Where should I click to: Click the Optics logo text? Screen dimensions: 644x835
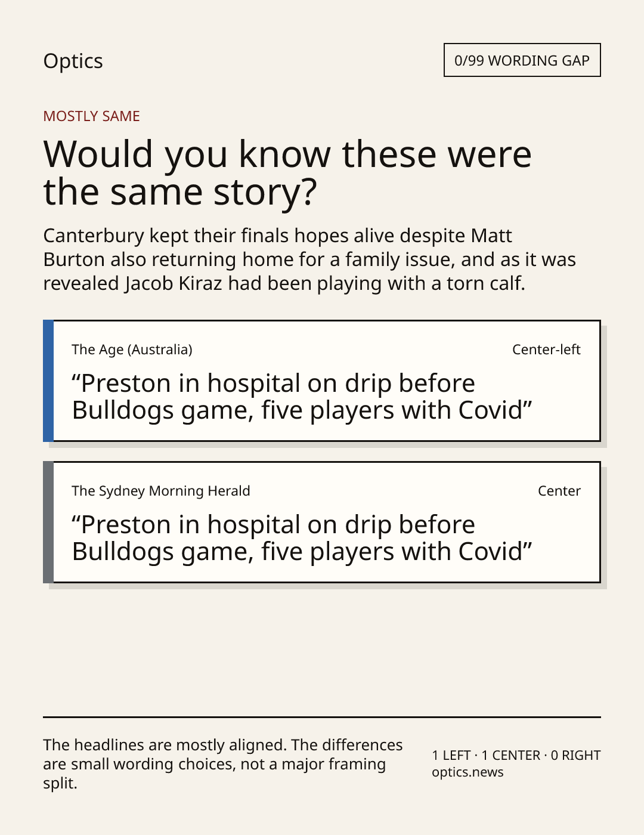click(73, 61)
